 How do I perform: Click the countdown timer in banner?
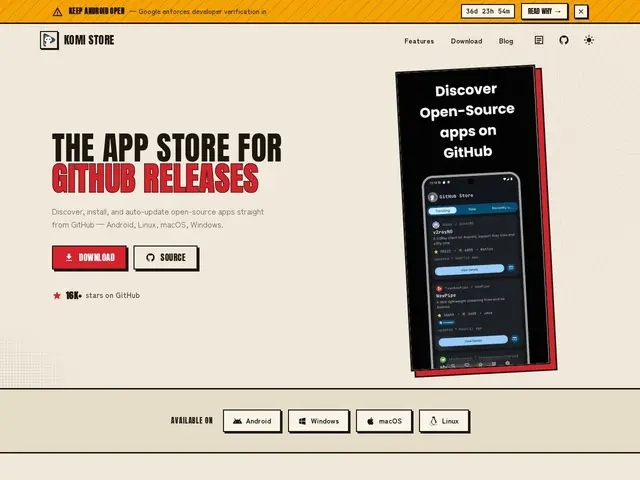(488, 11)
